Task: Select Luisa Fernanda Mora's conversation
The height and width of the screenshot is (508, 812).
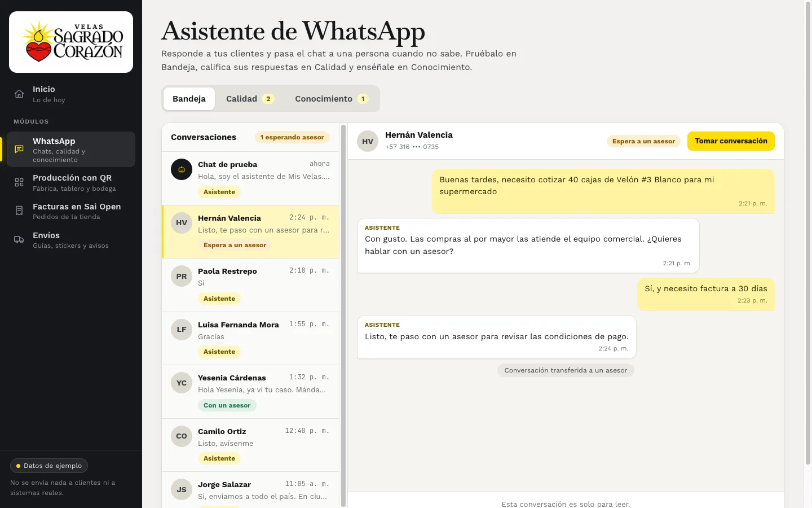Action: tap(250, 338)
